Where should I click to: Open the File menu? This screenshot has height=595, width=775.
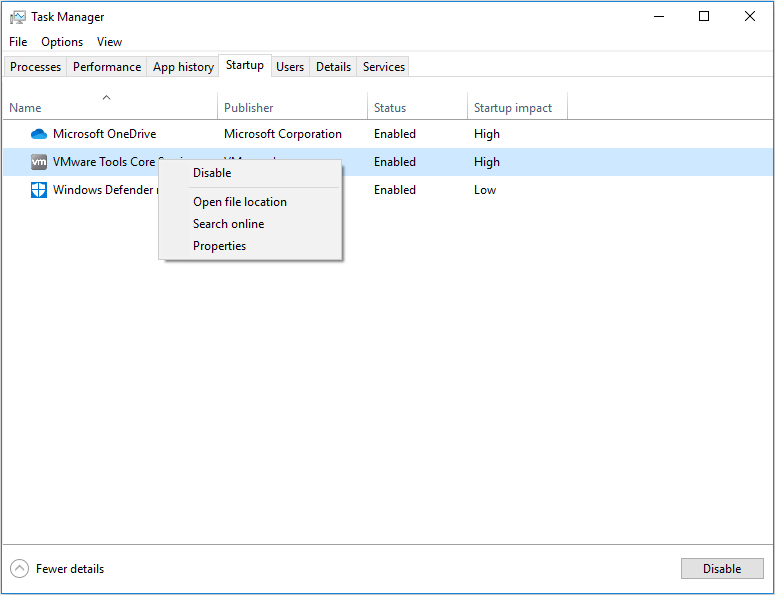18,42
